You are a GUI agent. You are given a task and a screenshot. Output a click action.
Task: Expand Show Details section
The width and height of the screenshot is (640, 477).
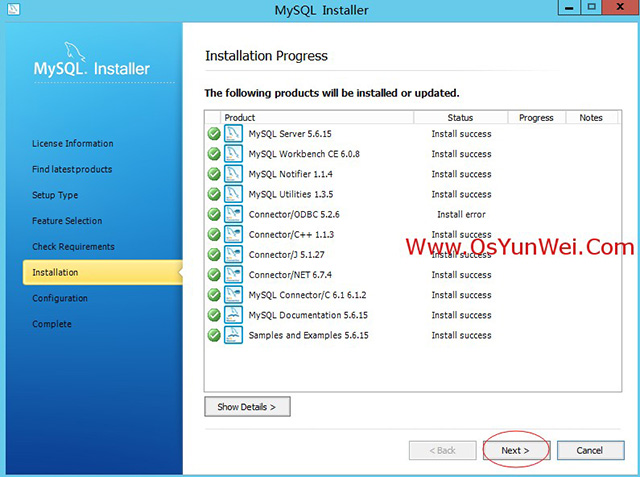tap(247, 406)
